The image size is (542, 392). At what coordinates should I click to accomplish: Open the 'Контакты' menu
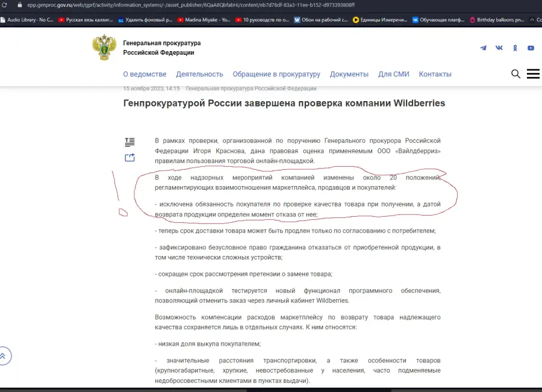point(435,74)
